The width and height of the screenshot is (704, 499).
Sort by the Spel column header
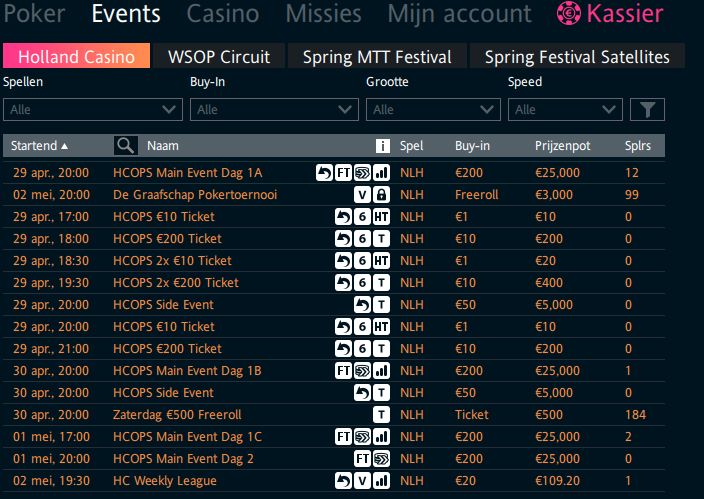pos(411,146)
